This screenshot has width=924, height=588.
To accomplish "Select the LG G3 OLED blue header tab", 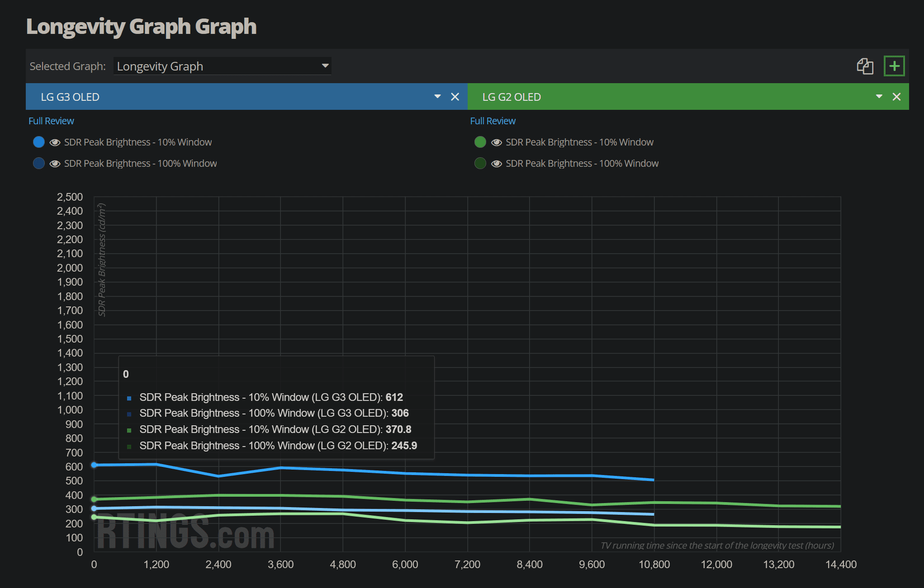I will [x=246, y=97].
